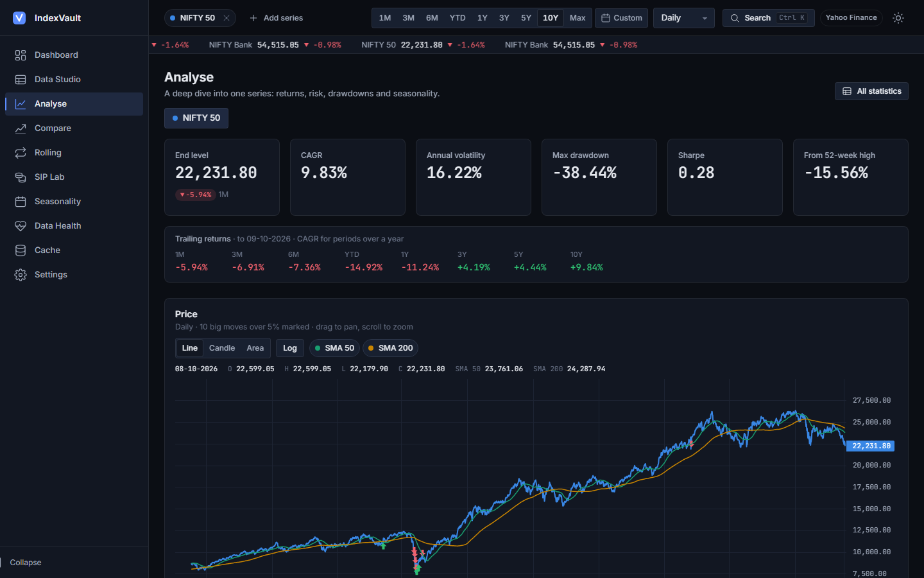Switch chart type to Area
924x578 pixels.
(x=255, y=348)
